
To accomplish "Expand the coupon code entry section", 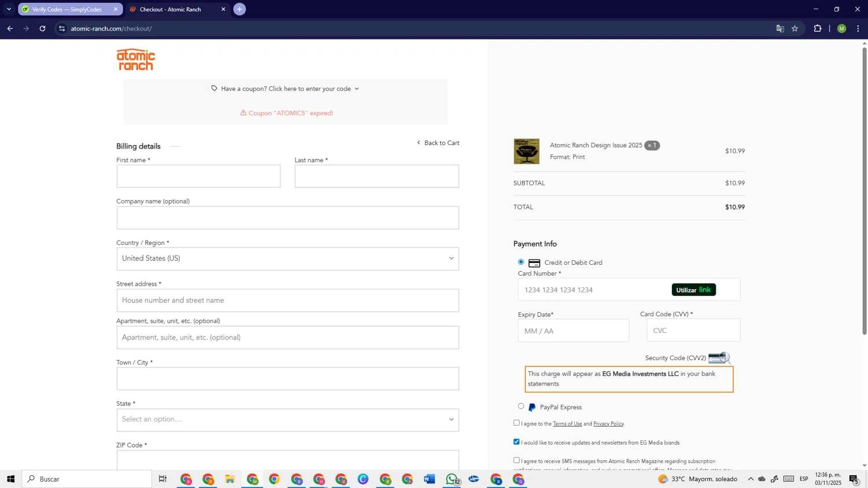I will coord(285,88).
